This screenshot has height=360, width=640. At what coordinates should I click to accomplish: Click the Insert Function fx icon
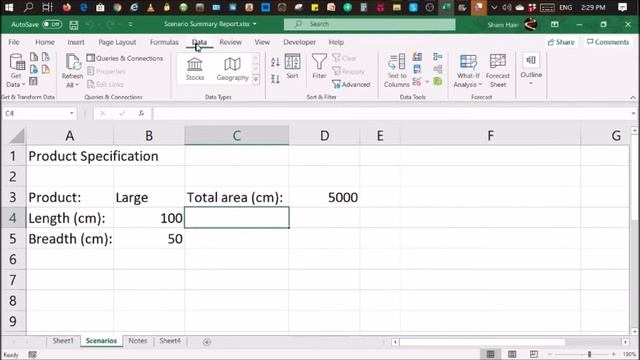coord(141,113)
